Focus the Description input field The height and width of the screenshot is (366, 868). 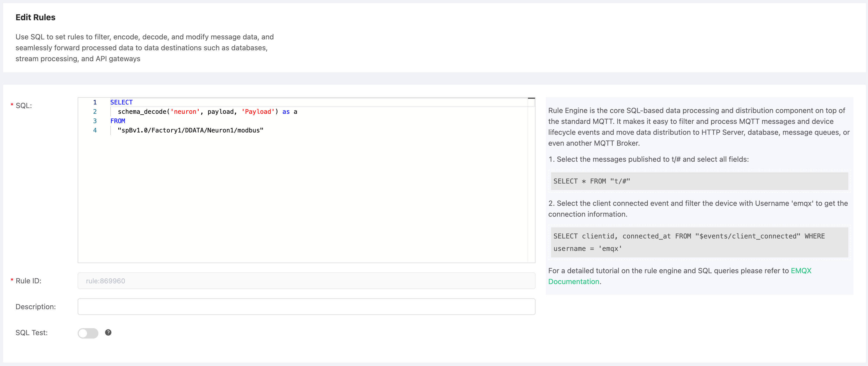click(306, 307)
